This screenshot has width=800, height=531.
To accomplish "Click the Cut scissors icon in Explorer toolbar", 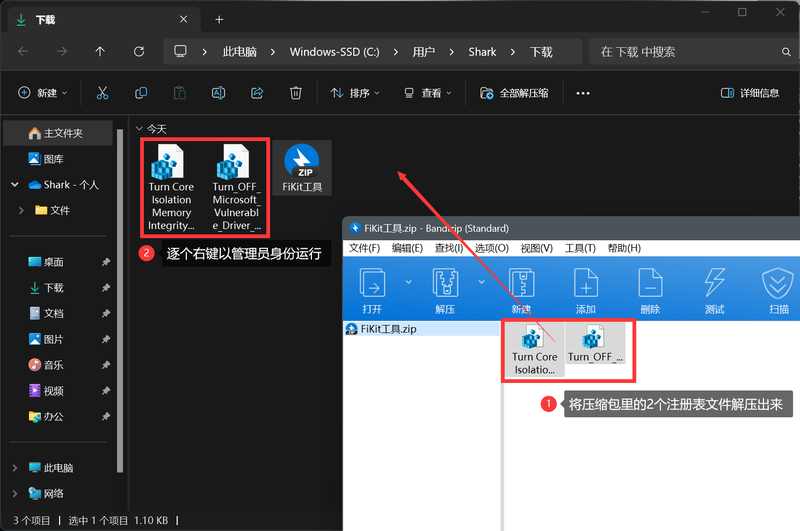I will point(102,93).
